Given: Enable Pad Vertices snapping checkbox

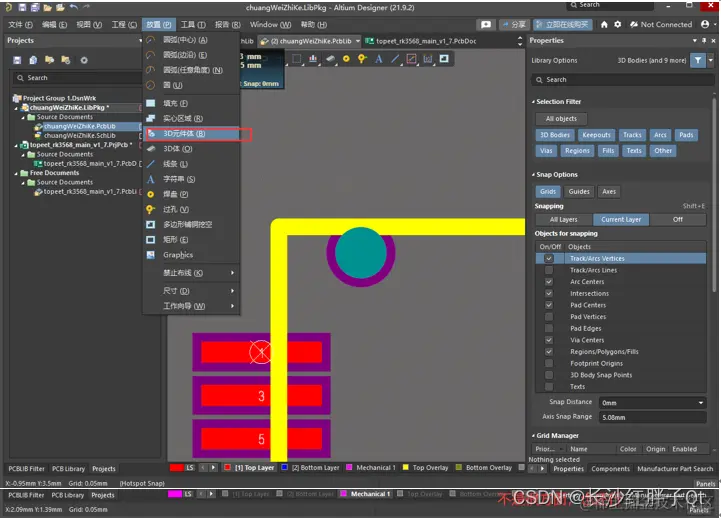Looking at the screenshot, I should 549,317.
